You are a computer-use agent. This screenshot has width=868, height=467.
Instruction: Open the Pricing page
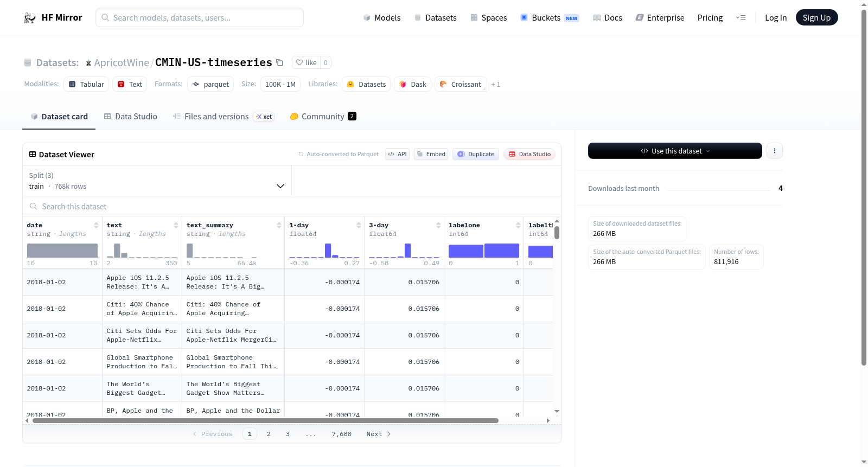point(710,17)
